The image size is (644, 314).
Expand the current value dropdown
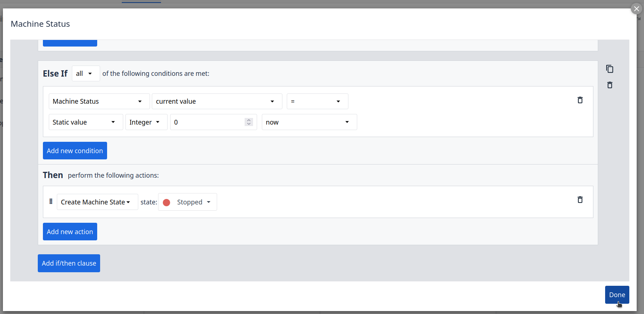coord(217,101)
